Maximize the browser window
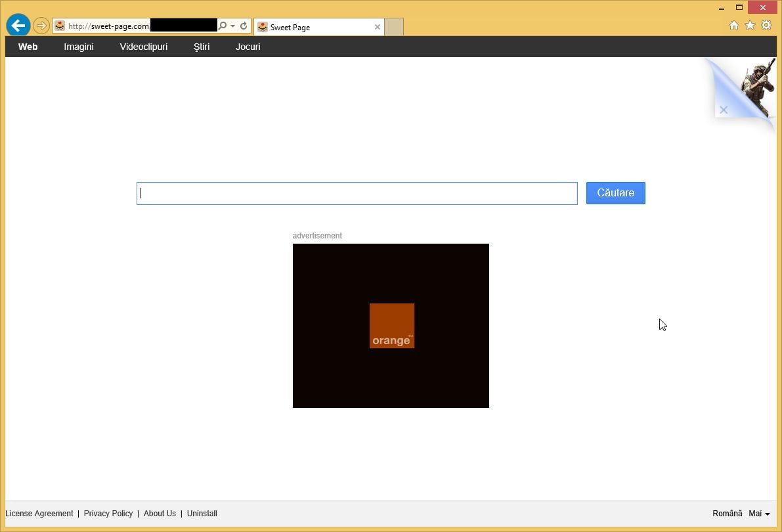This screenshot has height=532, width=782. (x=739, y=7)
